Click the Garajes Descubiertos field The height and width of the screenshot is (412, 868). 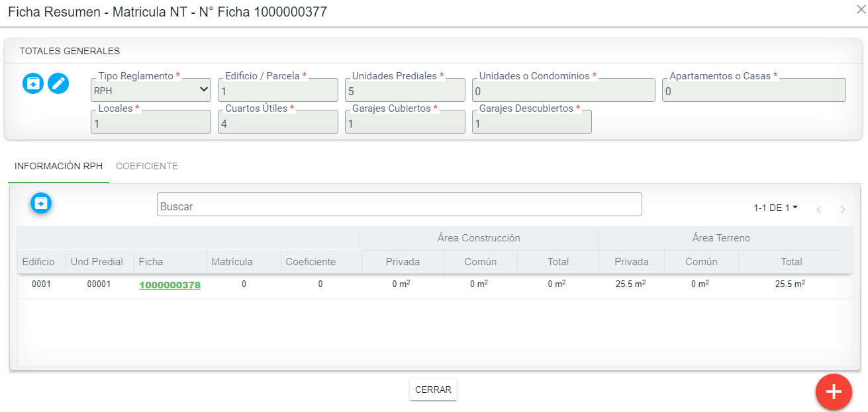pos(532,123)
